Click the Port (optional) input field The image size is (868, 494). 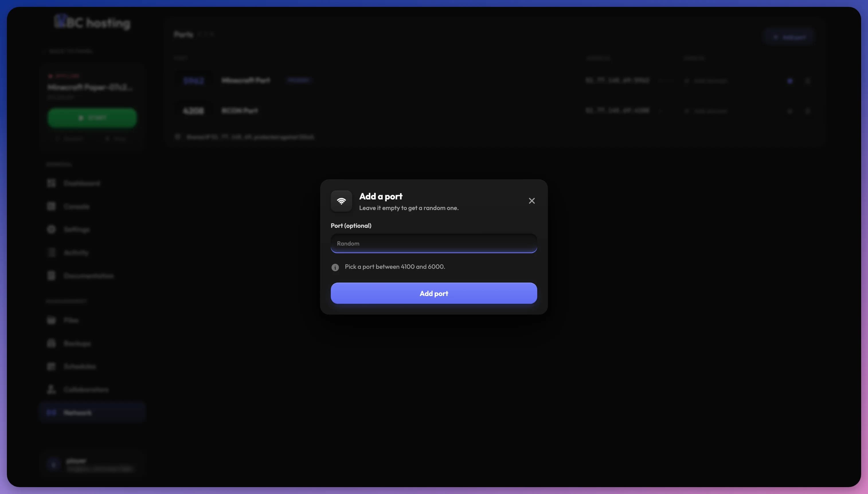pos(434,243)
